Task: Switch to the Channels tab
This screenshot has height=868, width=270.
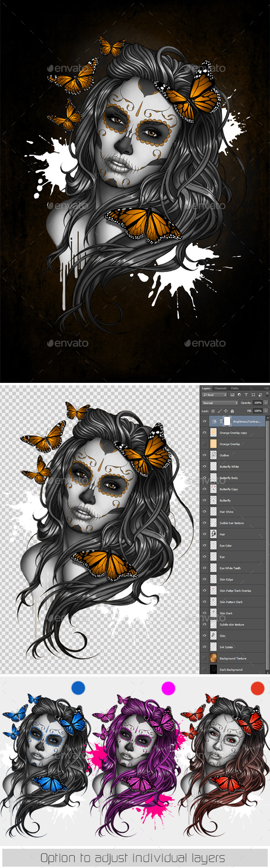Action: click(x=221, y=388)
